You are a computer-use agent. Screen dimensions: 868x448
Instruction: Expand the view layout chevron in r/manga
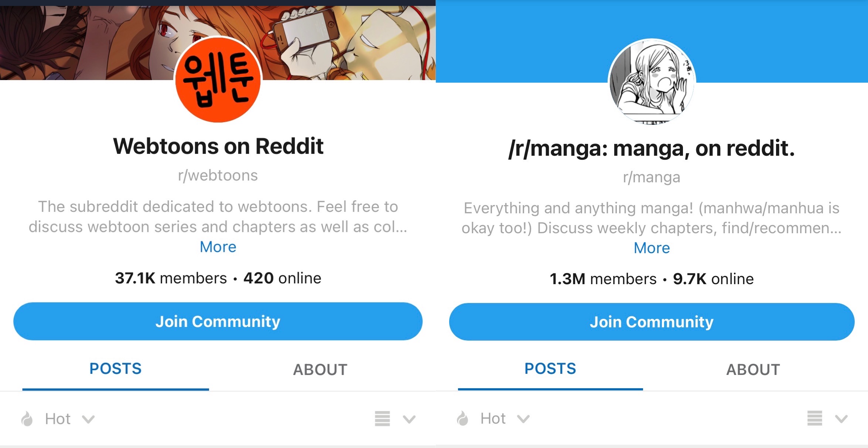pos(841,419)
